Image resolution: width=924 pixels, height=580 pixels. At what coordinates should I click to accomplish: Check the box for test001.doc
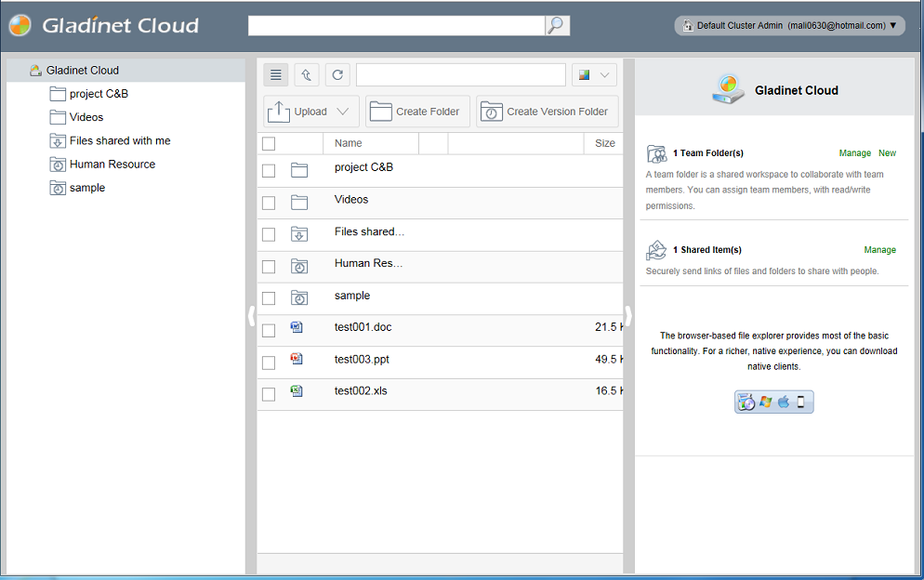coord(269,331)
